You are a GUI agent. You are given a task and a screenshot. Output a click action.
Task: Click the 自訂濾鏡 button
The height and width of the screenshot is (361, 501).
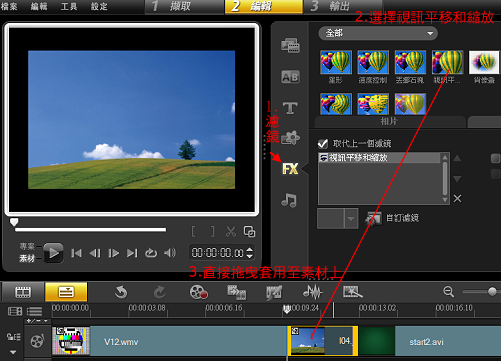pos(392,218)
